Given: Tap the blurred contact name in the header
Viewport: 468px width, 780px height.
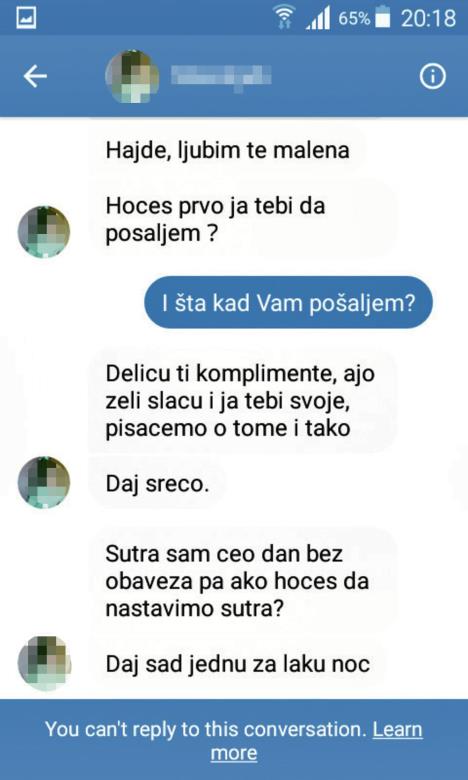Looking at the screenshot, I should tap(221, 77).
